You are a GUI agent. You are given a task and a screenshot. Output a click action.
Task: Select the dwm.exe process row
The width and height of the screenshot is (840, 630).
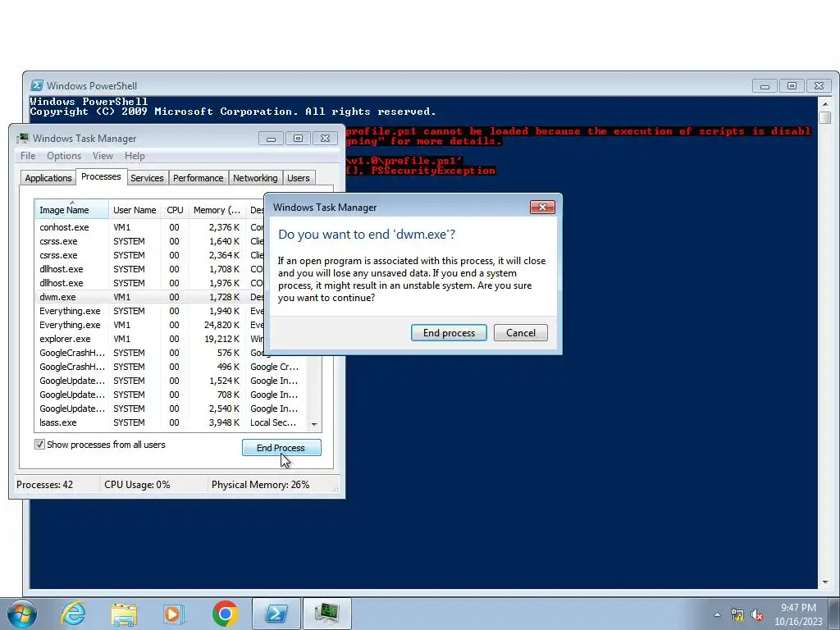(150, 297)
